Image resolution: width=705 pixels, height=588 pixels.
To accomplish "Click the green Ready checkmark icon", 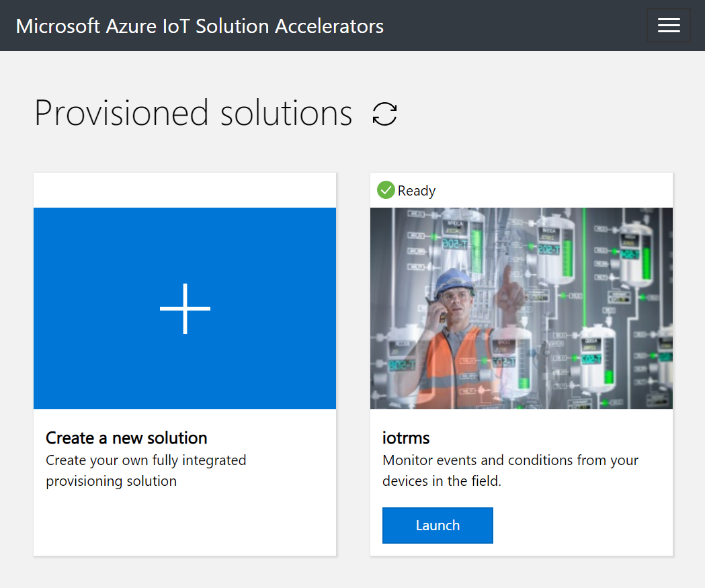I will pyautogui.click(x=386, y=190).
